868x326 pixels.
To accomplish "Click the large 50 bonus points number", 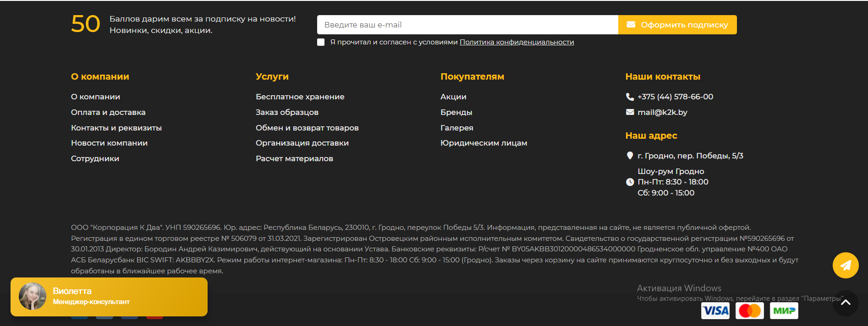I will coord(85,24).
